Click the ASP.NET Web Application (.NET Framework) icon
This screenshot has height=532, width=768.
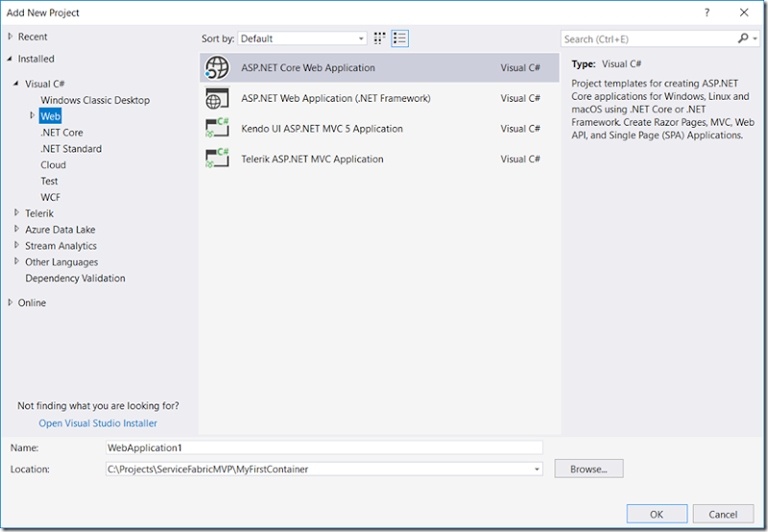(217, 99)
